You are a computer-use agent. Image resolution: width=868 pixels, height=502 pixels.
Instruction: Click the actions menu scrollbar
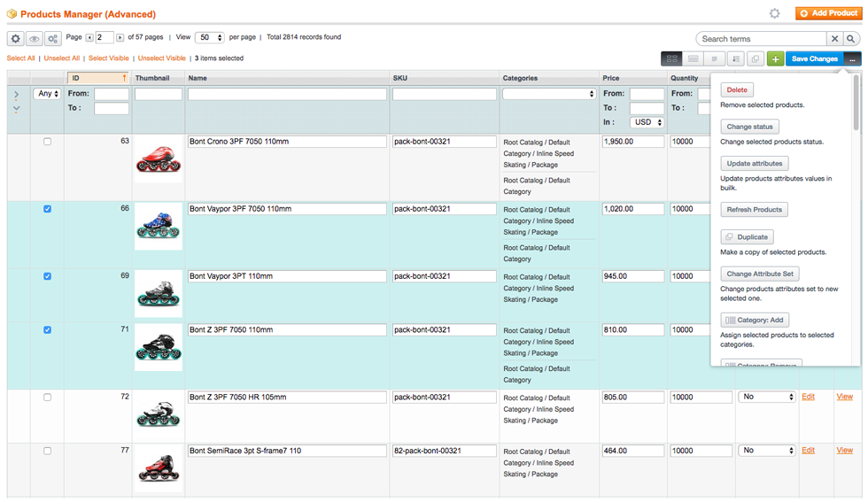pos(856,103)
